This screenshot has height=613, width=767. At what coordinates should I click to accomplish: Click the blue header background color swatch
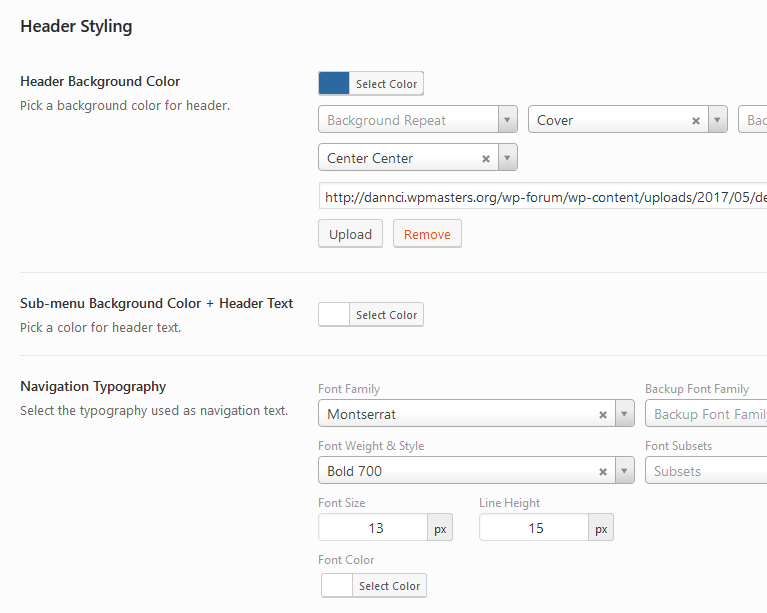334,84
